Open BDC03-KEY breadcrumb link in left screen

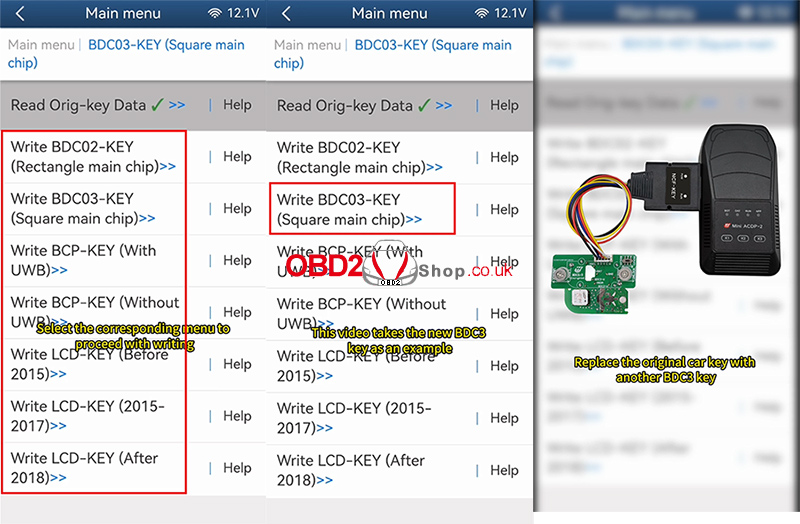pos(126,54)
